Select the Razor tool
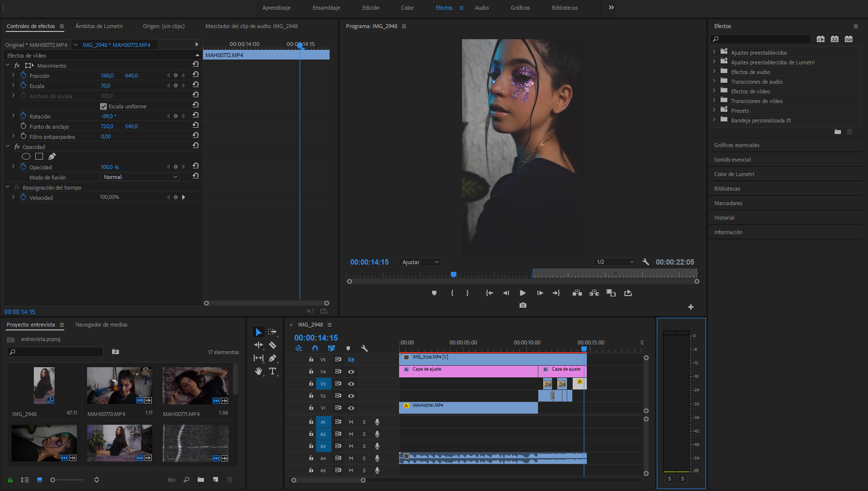The height and width of the screenshot is (491, 868). (273, 345)
